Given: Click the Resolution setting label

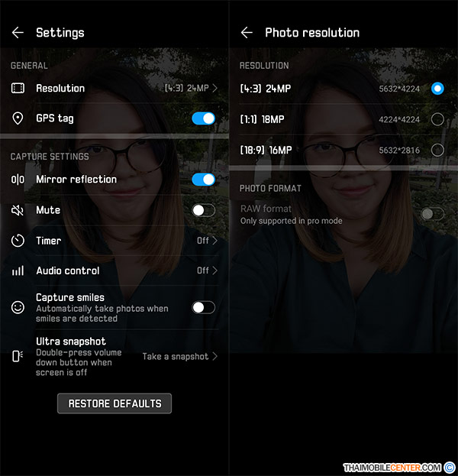Looking at the screenshot, I should [60, 89].
